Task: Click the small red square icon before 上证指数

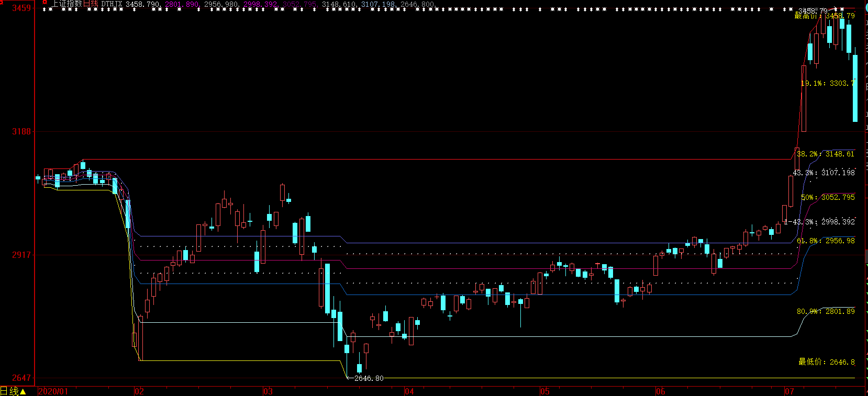Action: click(44, 2)
